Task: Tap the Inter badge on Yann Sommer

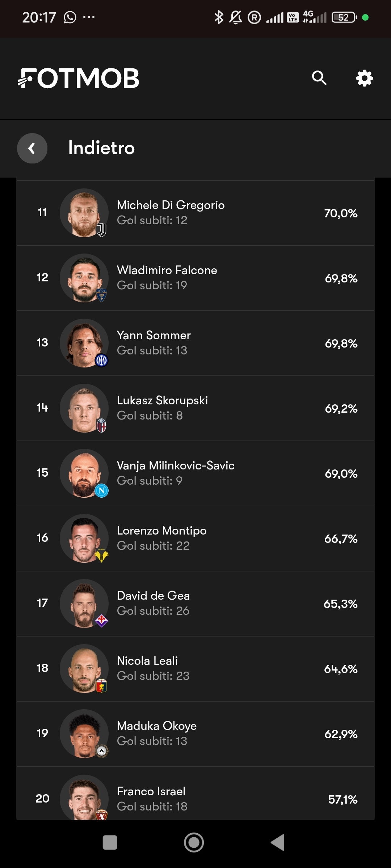Action: tap(101, 360)
